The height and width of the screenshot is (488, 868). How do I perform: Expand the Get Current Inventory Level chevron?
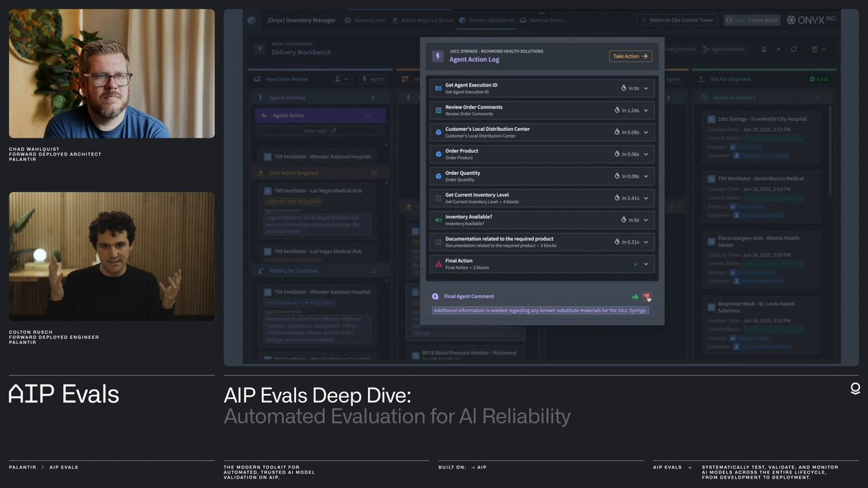[646, 198]
